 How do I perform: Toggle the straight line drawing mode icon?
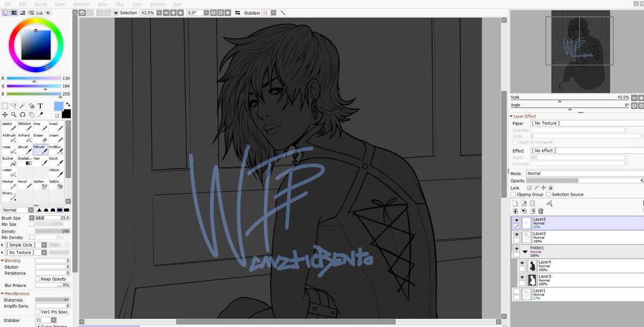pos(283,12)
